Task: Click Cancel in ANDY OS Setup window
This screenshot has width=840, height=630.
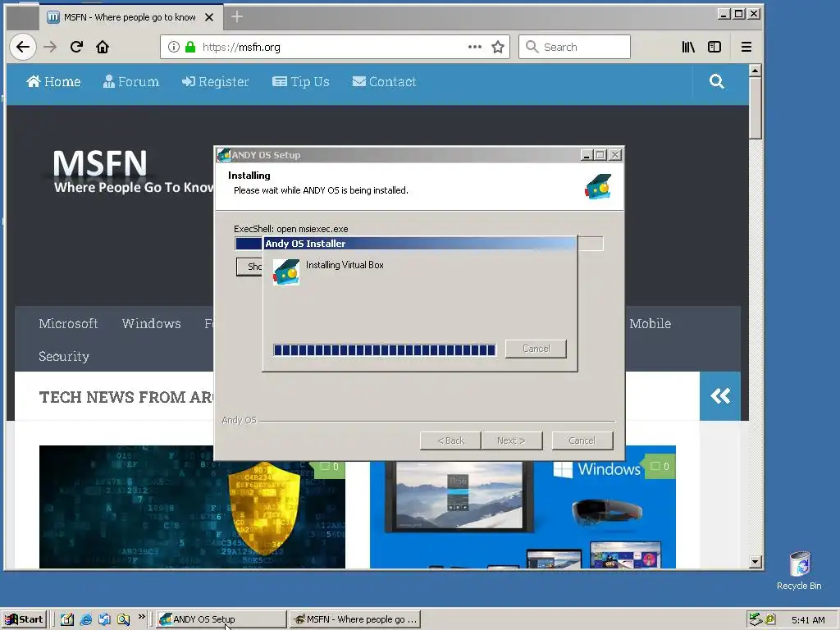Action: click(x=582, y=441)
